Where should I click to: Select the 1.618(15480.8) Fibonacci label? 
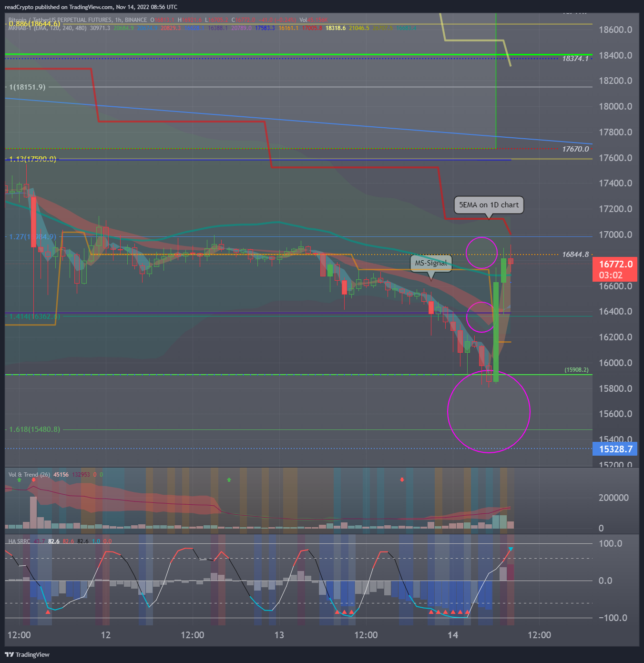pos(34,429)
